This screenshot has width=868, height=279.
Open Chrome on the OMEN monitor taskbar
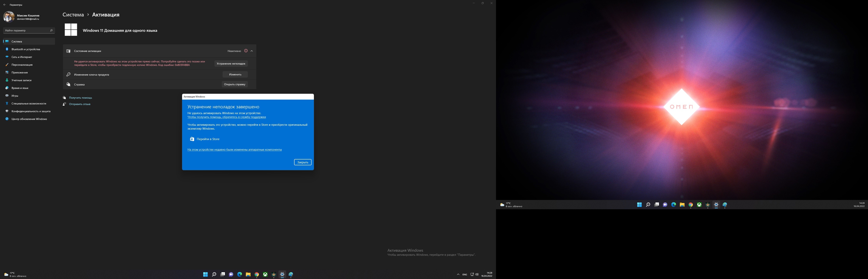pyautogui.click(x=691, y=205)
